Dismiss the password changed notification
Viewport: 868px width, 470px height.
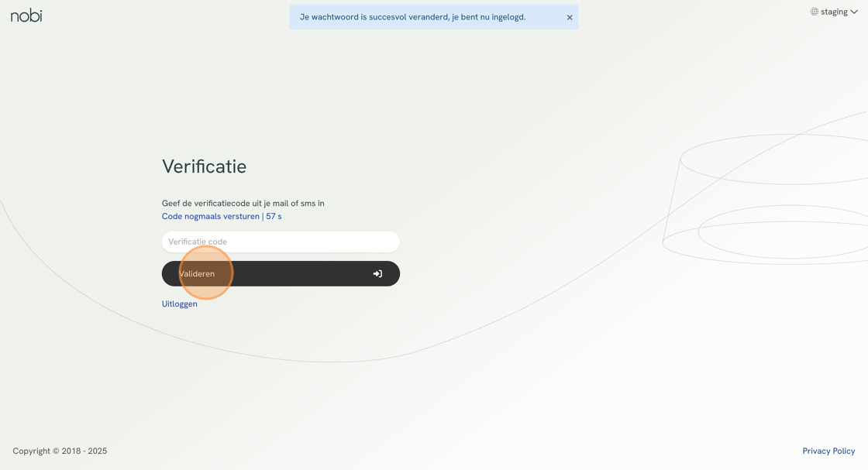point(570,17)
